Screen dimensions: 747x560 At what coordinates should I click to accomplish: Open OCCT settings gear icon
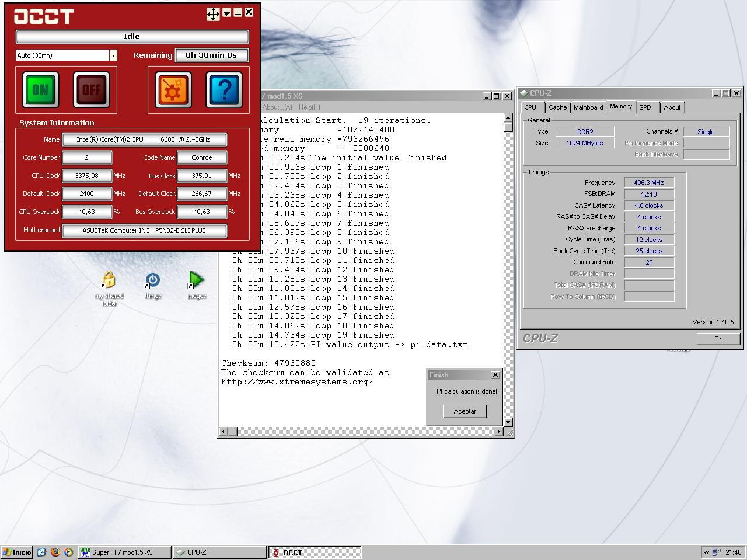[173, 90]
